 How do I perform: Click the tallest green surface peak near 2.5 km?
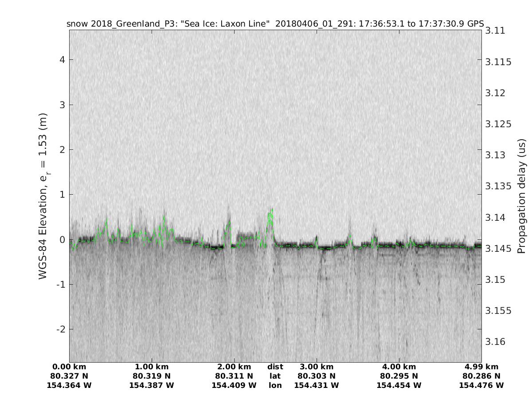pyautogui.click(x=271, y=210)
